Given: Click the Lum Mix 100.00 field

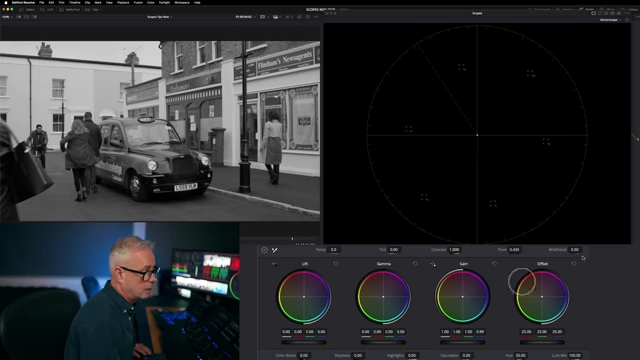Looking at the screenshot, I should (575, 356).
